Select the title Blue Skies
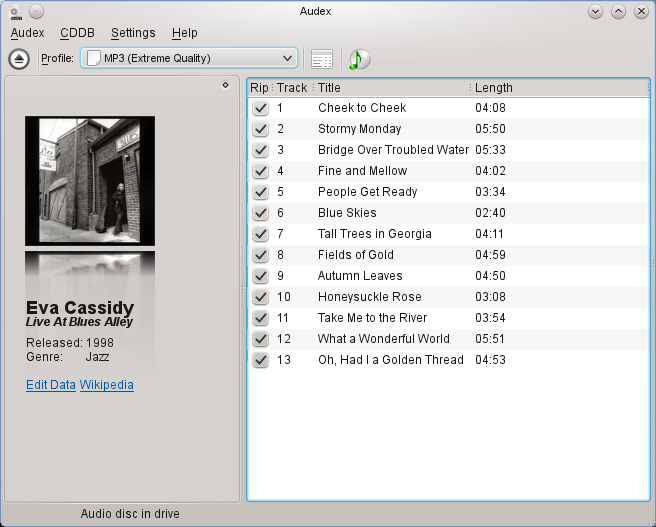This screenshot has height=527, width=656. point(347,213)
